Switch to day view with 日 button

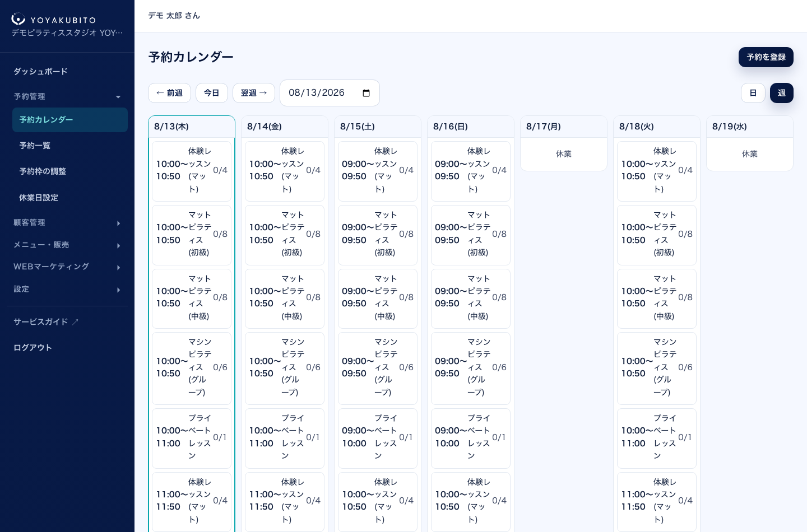pos(753,93)
